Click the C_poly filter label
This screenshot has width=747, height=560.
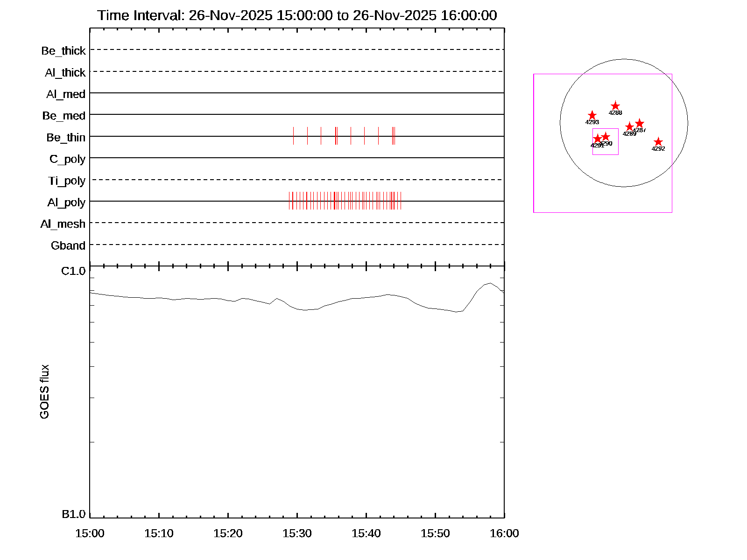(67, 159)
